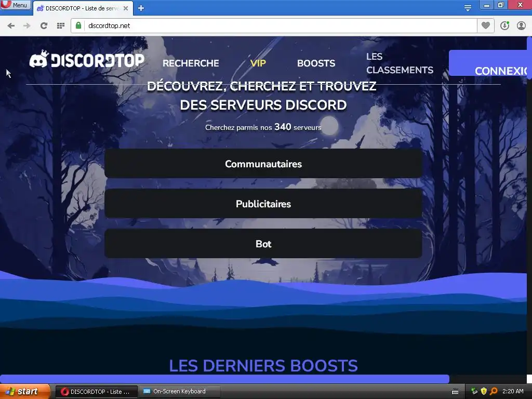Choose the Publicitaires category button
This screenshot has width=532, height=399.
pyautogui.click(x=263, y=204)
